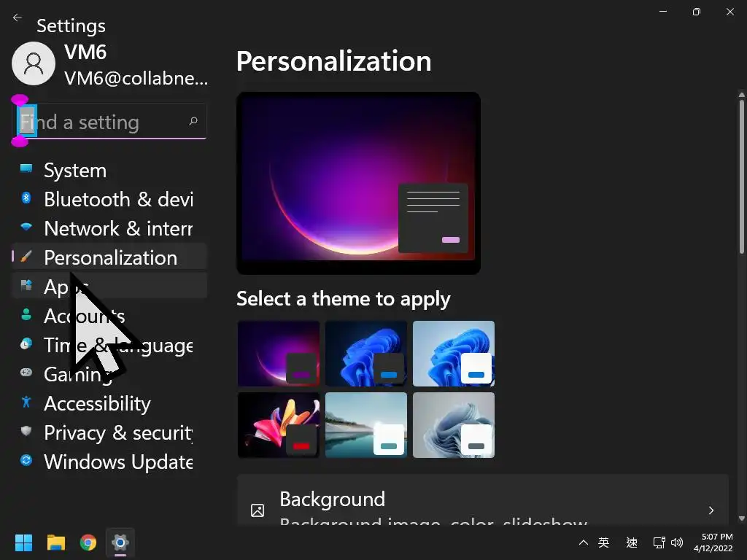Click the Apps icon in sidebar
Viewport: 747px width, 560px height.
tap(26, 285)
